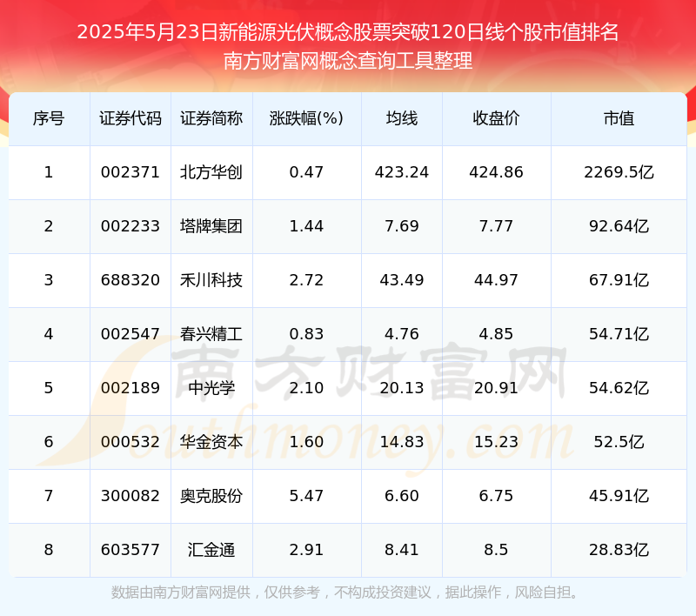The image size is (696, 616).
Task: Click moving average 43.49
Action: (x=402, y=280)
